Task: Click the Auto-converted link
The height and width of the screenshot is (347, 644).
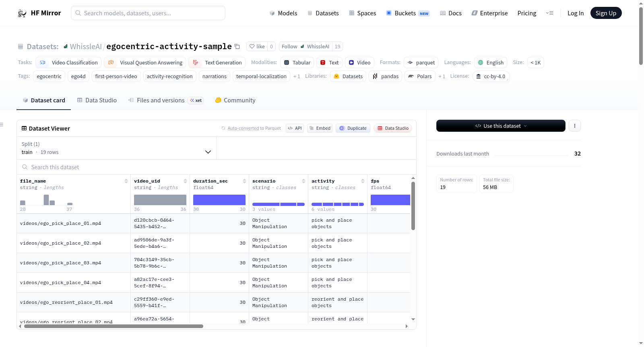Action: 243,128
